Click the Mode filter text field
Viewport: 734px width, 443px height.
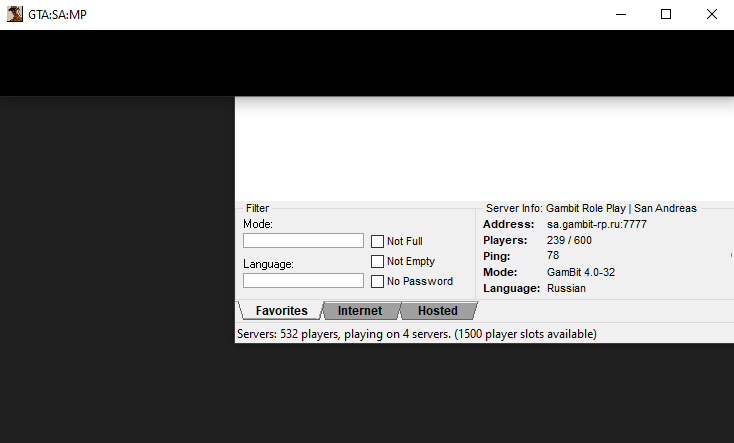303,241
